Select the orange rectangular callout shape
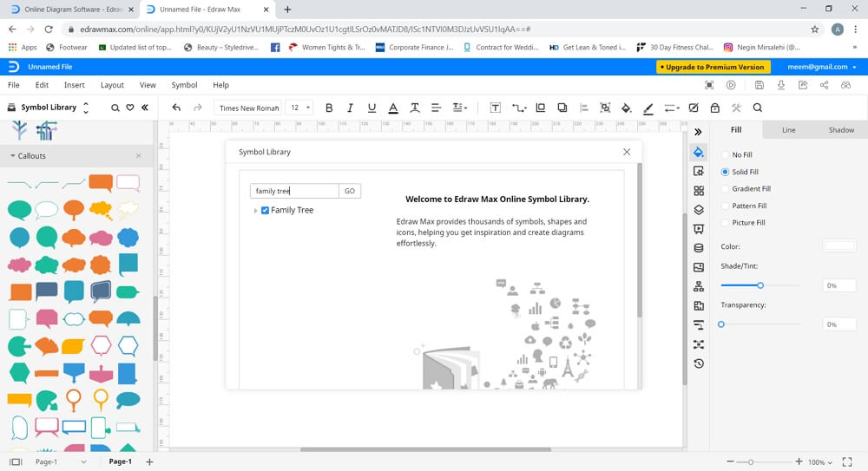 tap(101, 182)
